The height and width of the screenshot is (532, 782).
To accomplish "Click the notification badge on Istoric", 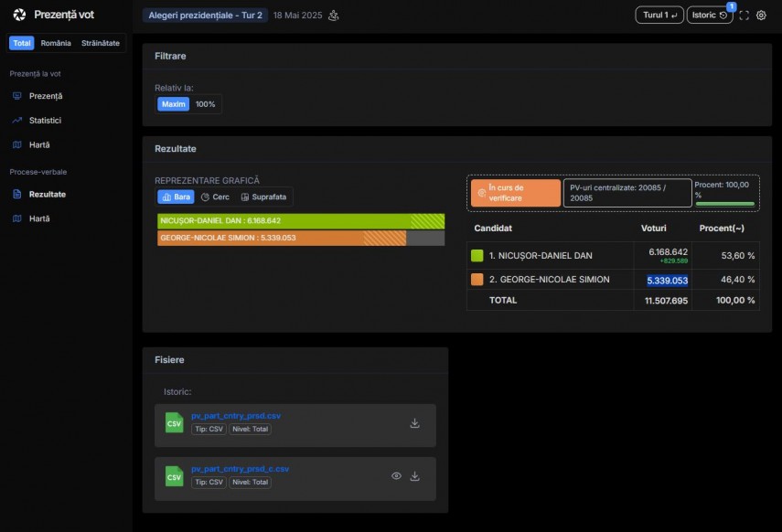I will tap(731, 6).
